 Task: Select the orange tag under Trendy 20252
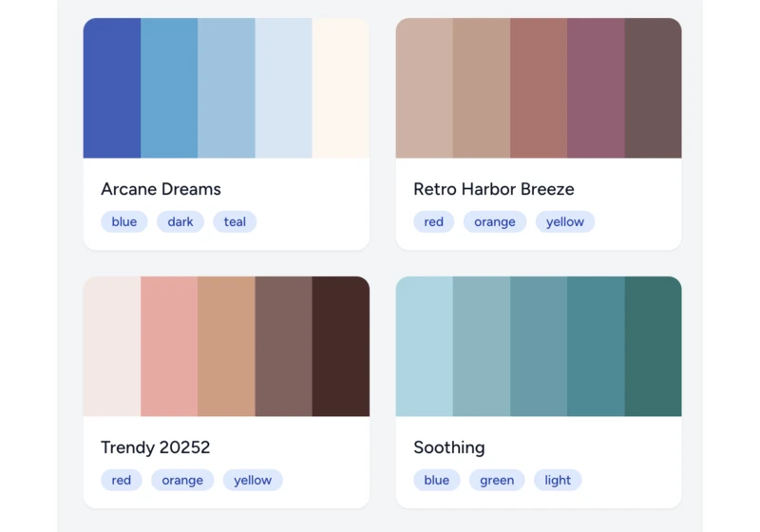click(x=182, y=480)
